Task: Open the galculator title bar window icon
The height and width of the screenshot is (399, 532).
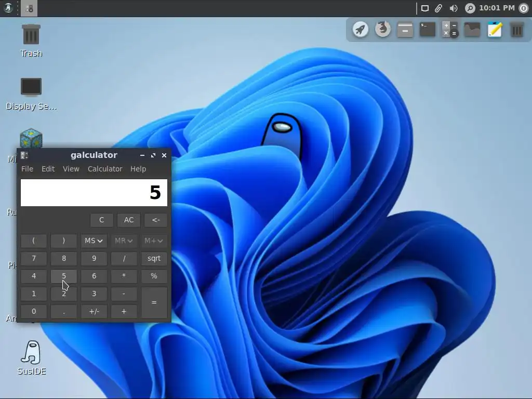Action: click(x=24, y=155)
